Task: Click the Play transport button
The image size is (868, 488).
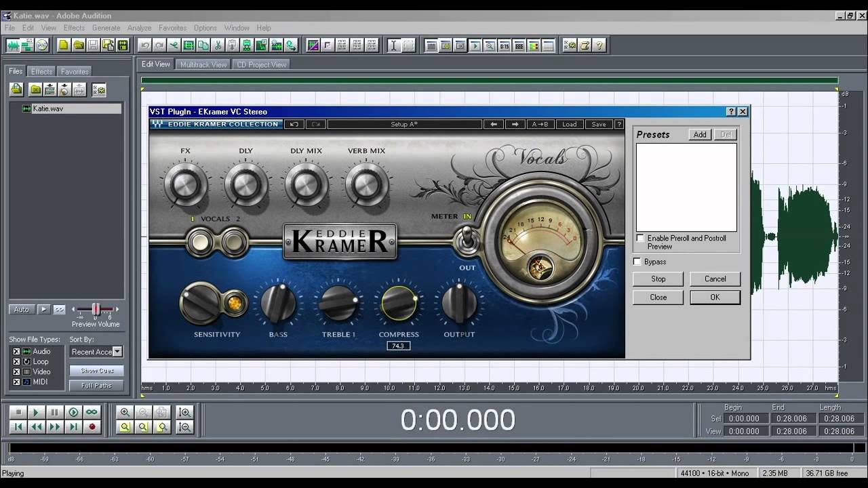Action: pos(37,412)
